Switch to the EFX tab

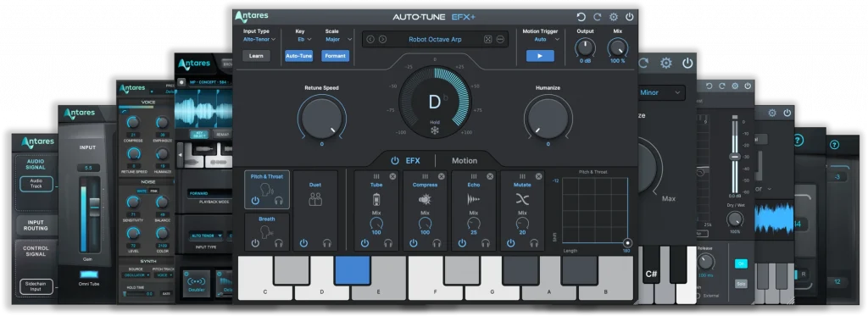[x=413, y=161]
